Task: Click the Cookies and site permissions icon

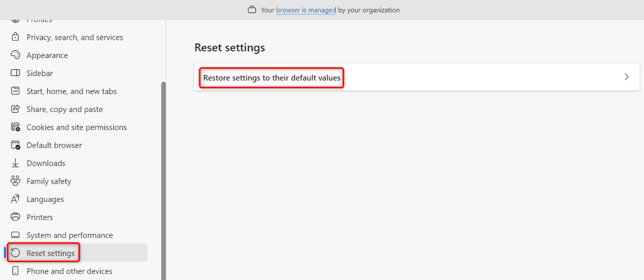Action: tap(16, 128)
